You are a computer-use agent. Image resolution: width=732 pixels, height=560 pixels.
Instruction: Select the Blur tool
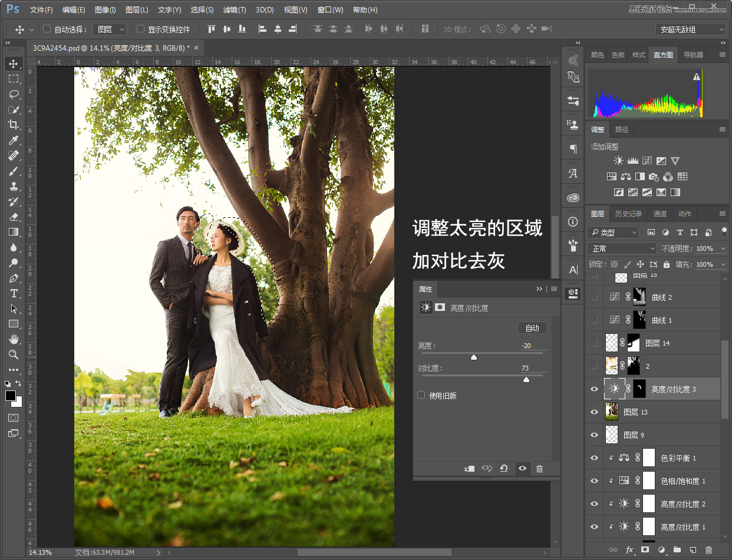pos(13,247)
